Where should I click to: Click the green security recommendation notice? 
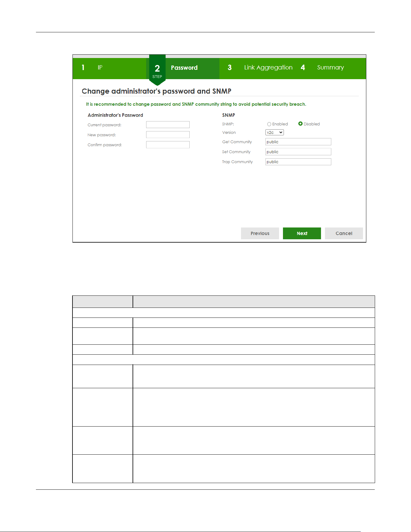[x=196, y=104]
